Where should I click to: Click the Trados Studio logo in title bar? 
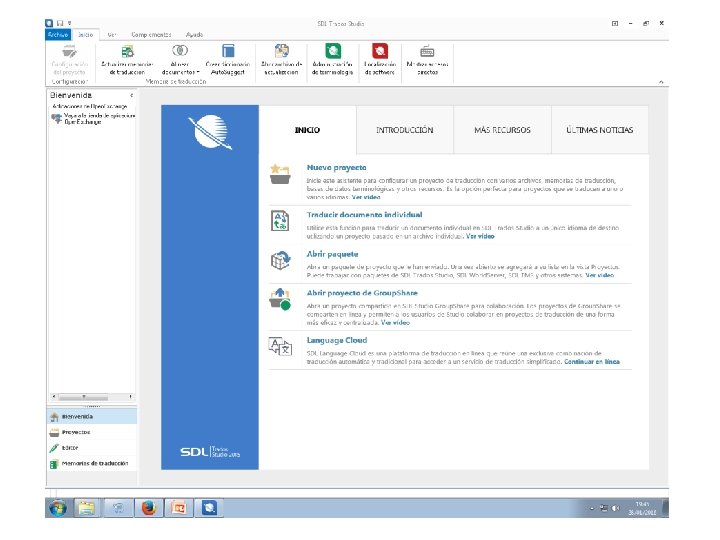click(x=49, y=23)
